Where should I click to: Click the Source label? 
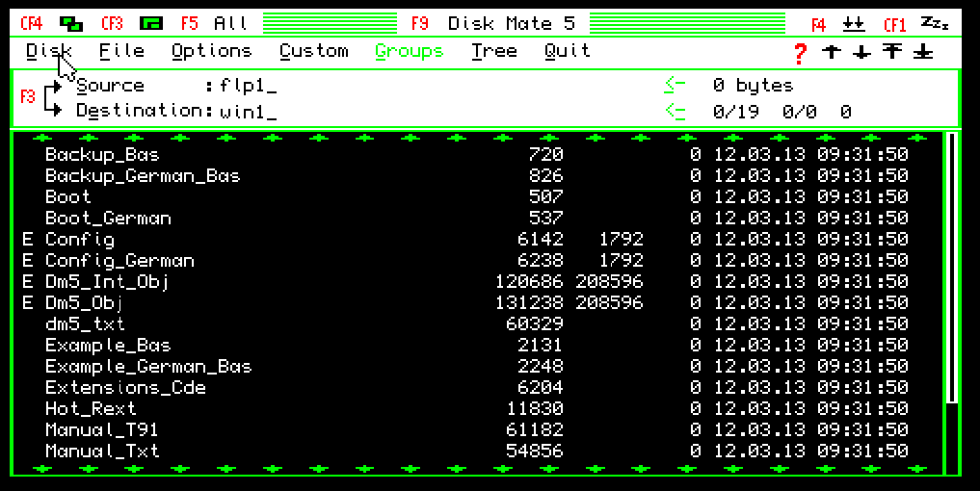[111, 86]
